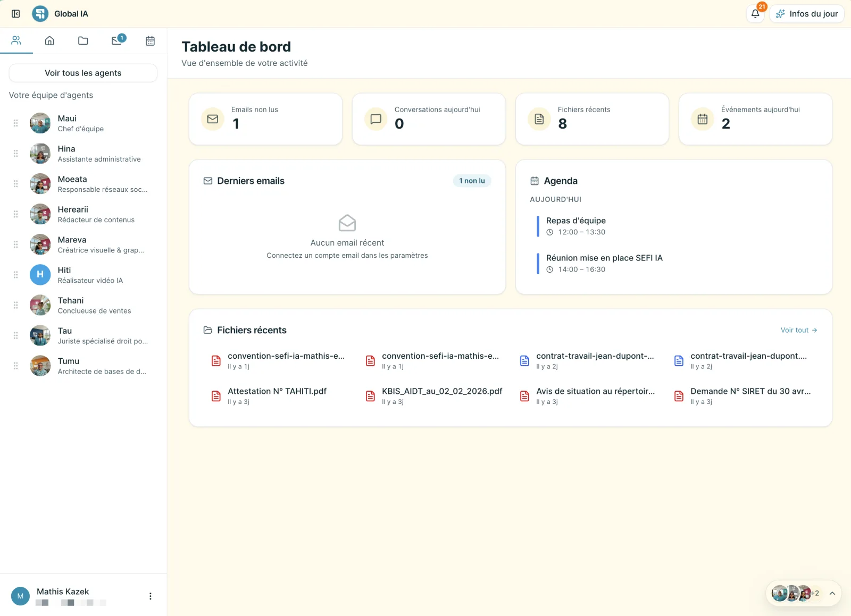Click the +2 agents avatar stack
The width and height of the screenshot is (851, 616).
(x=796, y=593)
